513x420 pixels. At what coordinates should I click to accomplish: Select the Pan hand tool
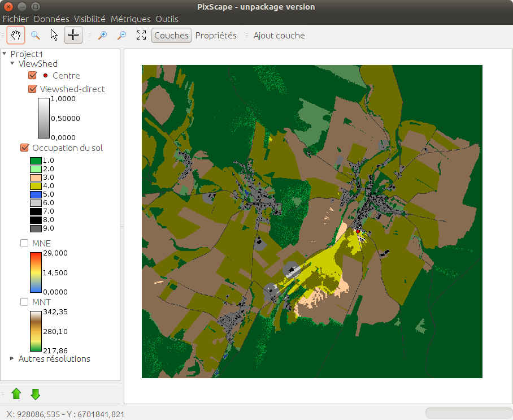[x=16, y=35]
